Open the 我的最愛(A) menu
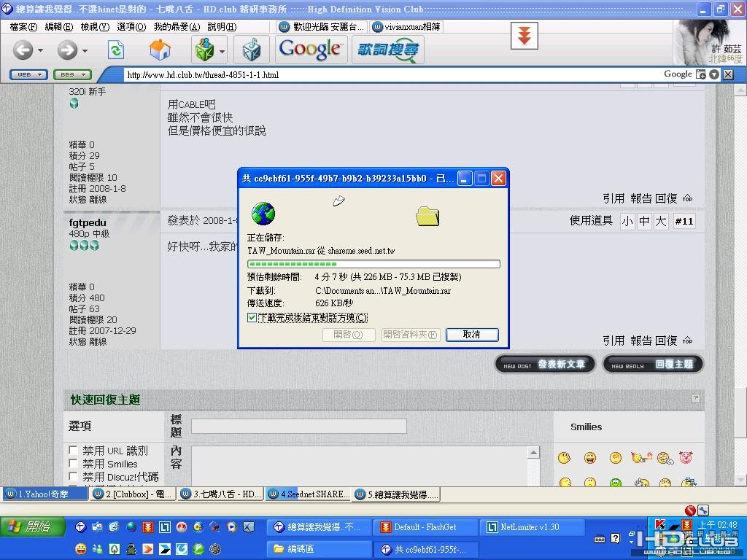 coord(177,27)
